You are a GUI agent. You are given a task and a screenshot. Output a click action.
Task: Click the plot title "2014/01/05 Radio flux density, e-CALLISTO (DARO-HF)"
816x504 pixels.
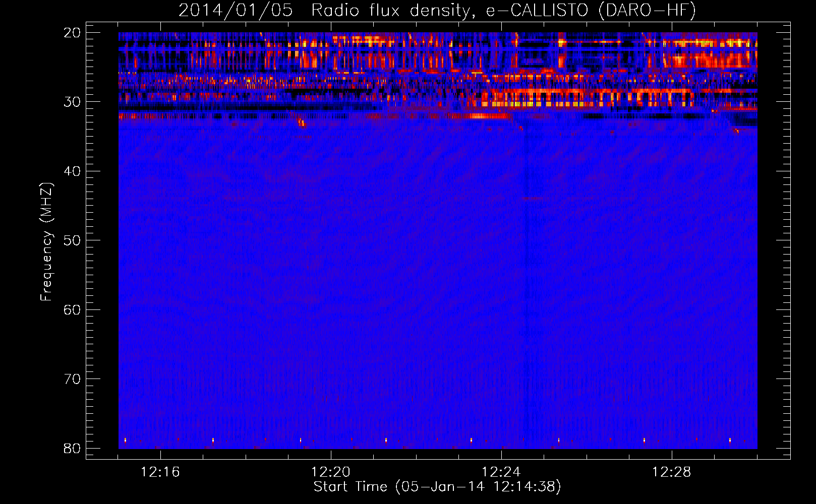437,10
